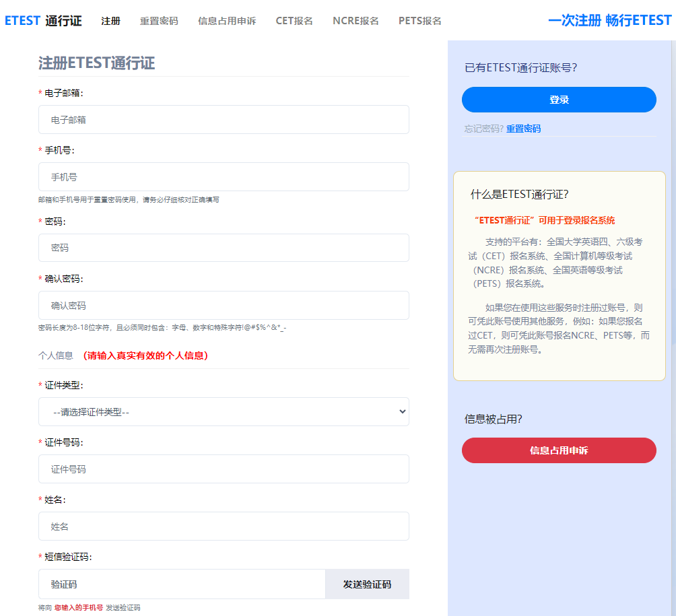The image size is (676, 616).
Task: Focus the 手机号 input field
Action: point(224,177)
